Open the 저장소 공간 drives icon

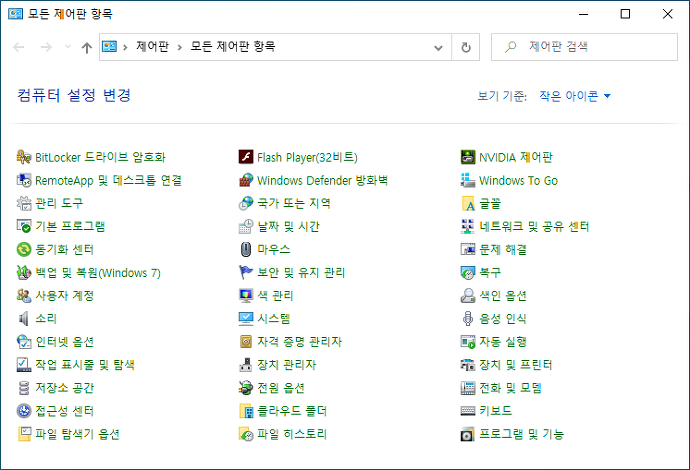24,388
